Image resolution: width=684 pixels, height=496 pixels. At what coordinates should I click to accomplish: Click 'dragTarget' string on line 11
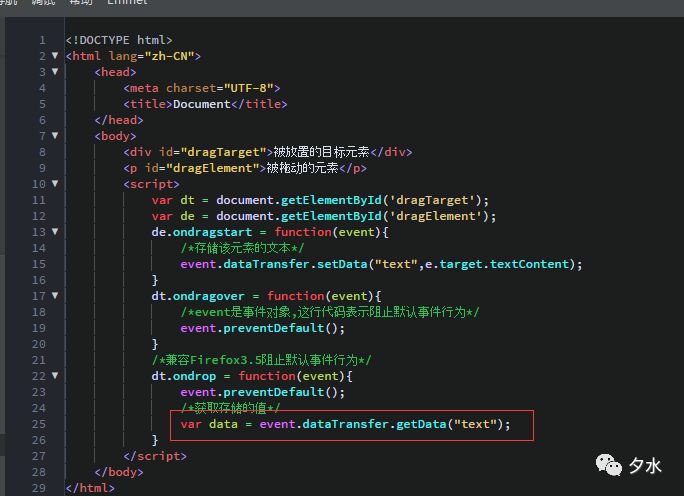432,200
